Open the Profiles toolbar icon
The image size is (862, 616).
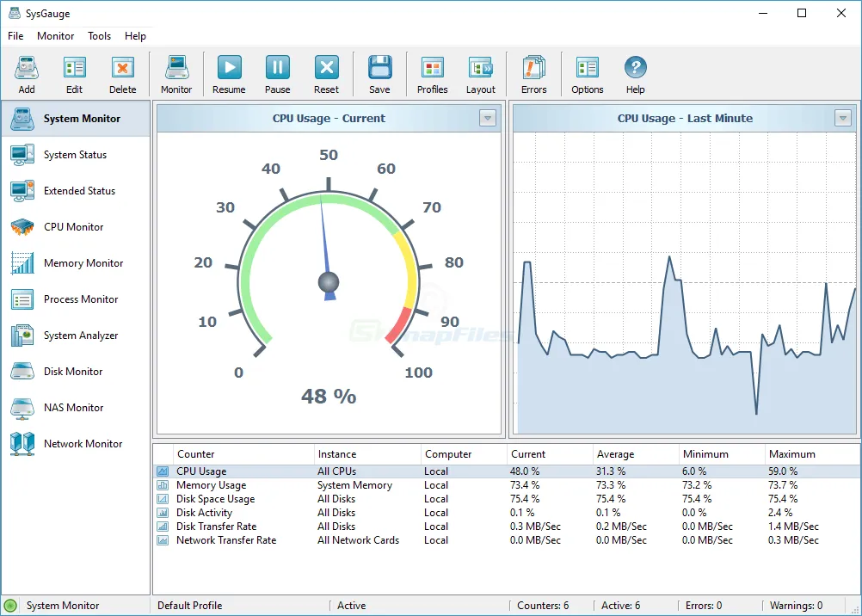[x=432, y=75]
